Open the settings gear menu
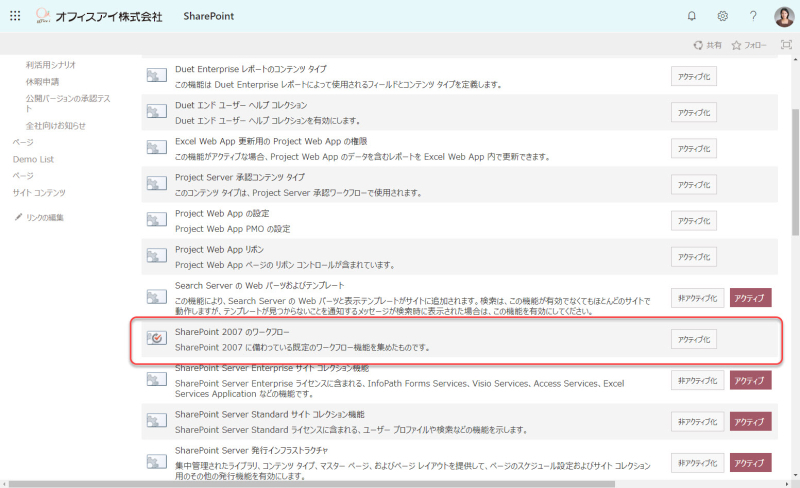 722,16
